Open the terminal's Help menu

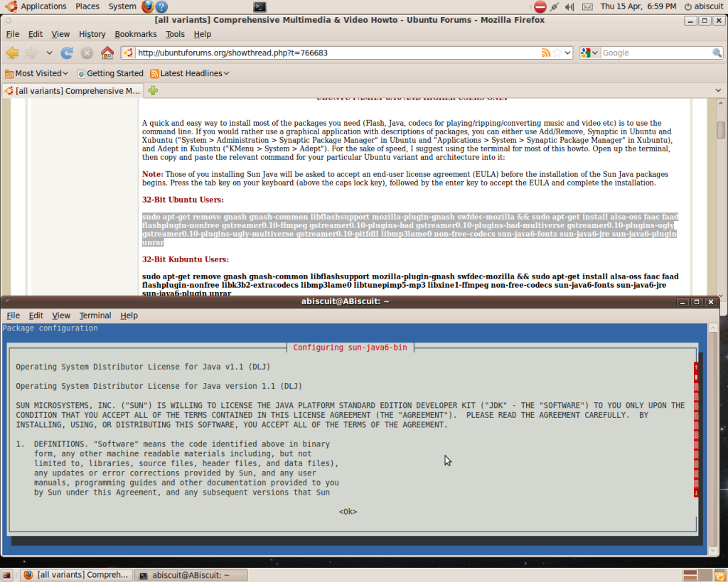coord(129,316)
